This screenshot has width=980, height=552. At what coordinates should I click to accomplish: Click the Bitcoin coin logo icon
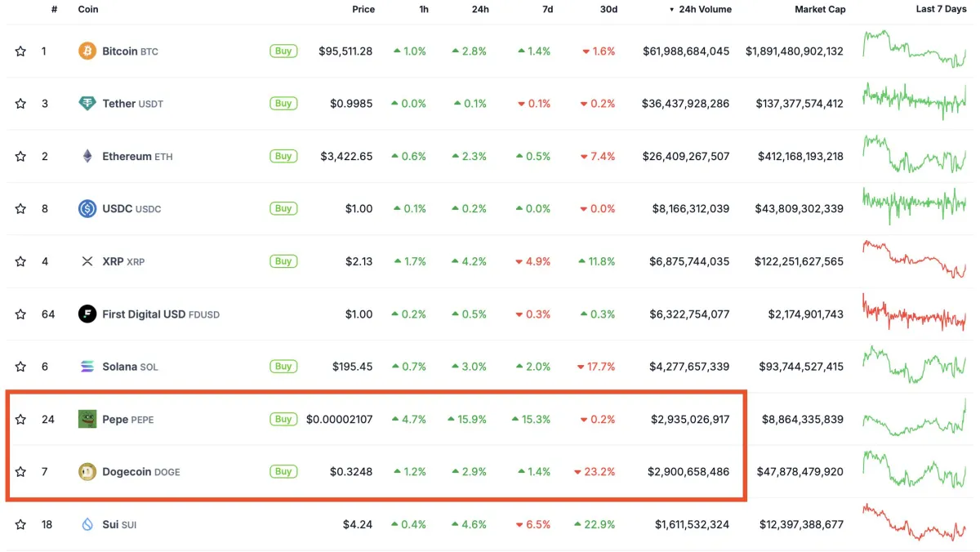pos(87,51)
